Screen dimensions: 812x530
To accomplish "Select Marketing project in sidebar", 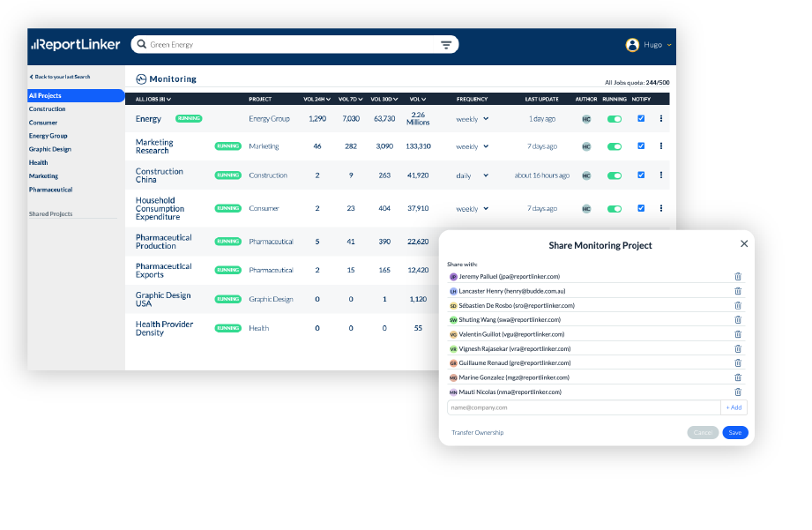I will tap(43, 176).
